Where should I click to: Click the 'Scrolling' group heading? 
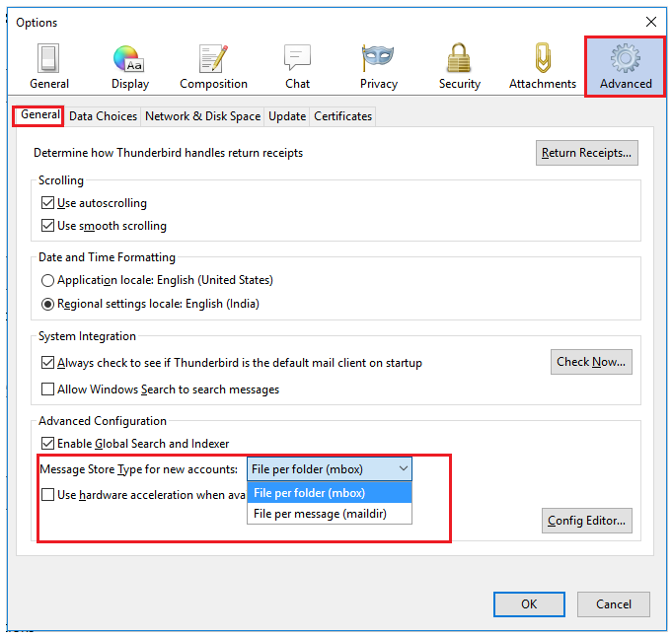point(61,180)
